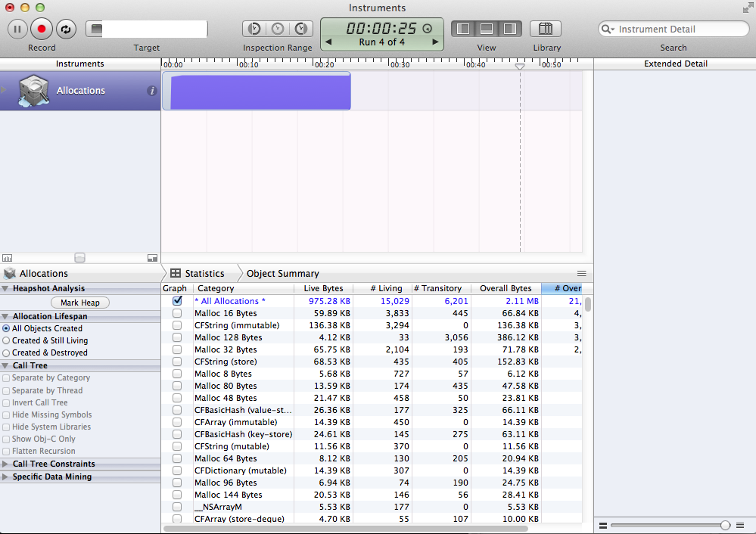This screenshot has height=534, width=756.
Task: Select Created & Destroyed option
Action: pyautogui.click(x=6, y=352)
